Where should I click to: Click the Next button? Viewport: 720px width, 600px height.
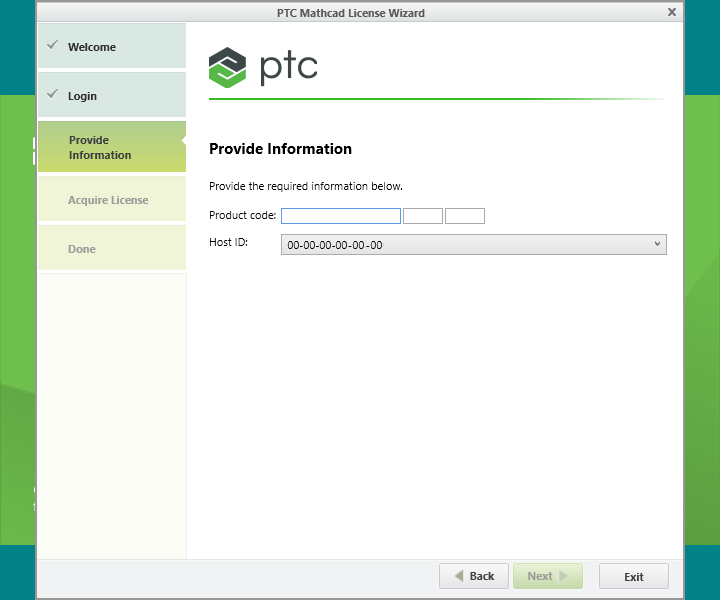coord(548,576)
